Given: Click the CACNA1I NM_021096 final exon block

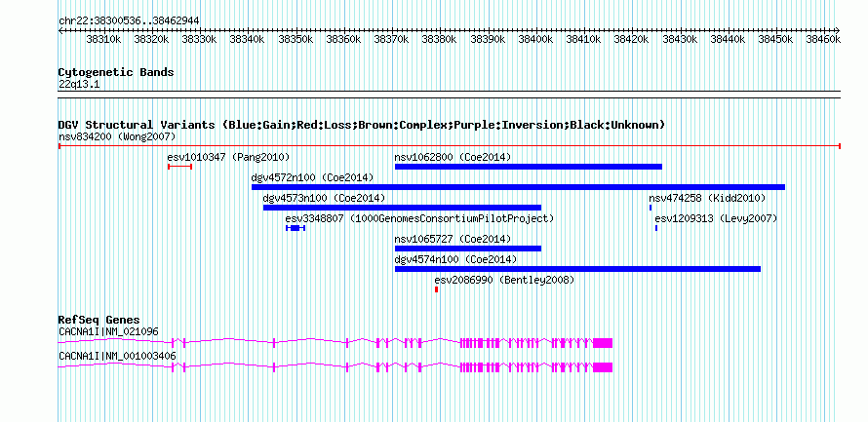Looking at the screenshot, I should click(603, 343).
